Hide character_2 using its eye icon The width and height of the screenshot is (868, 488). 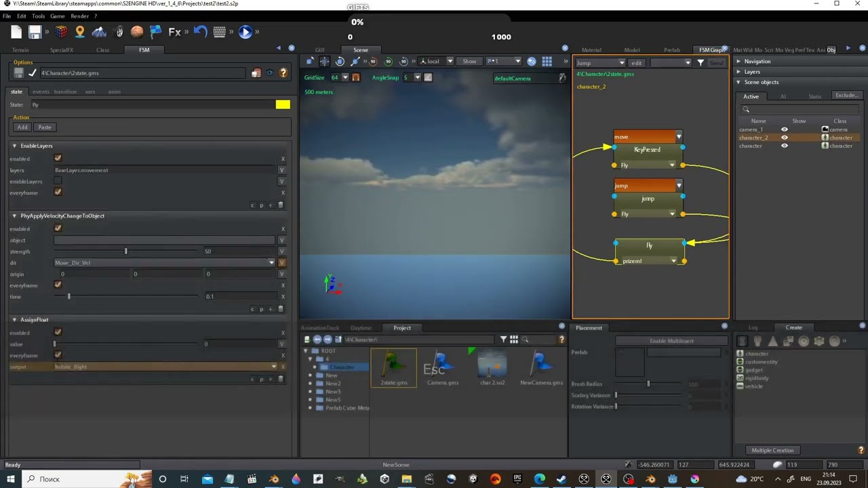tap(785, 138)
